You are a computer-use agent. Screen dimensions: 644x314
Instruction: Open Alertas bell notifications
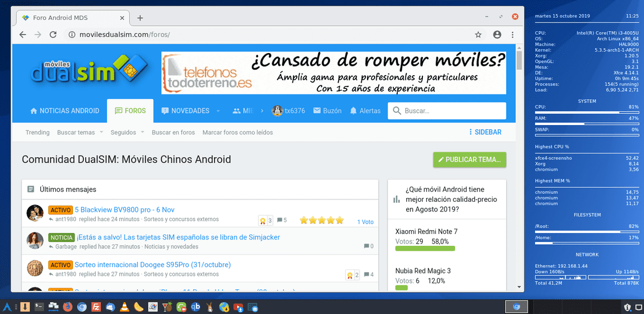coord(365,111)
